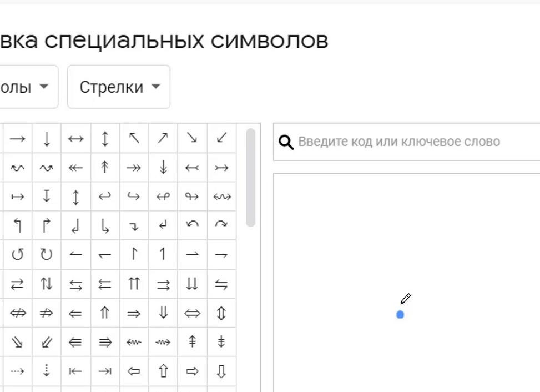Screen dimensions: 540x392
Task: Select the left-right arrow symbol
Action: (75, 138)
